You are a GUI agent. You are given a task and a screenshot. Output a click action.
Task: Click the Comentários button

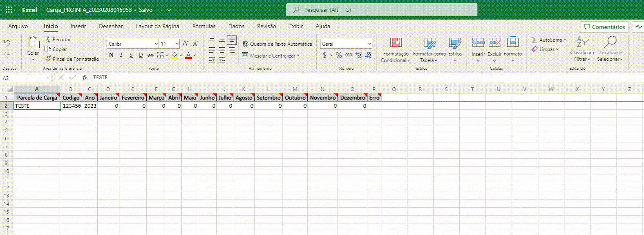tap(604, 27)
